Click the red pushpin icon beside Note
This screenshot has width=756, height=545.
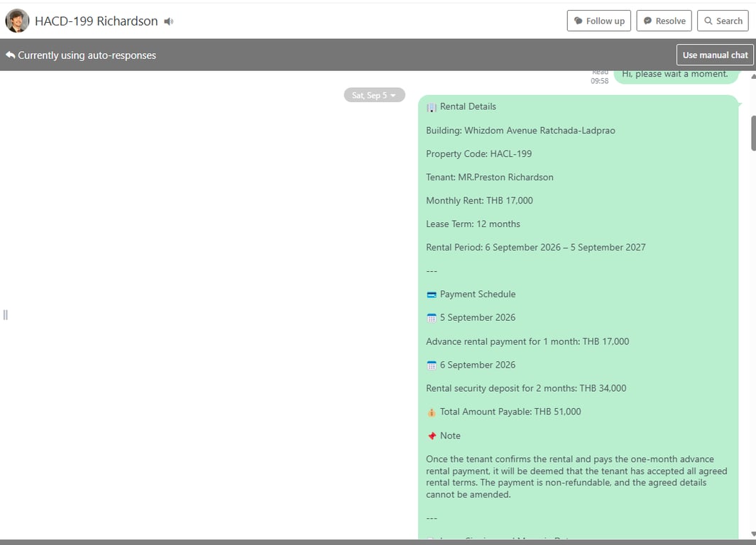click(x=432, y=436)
